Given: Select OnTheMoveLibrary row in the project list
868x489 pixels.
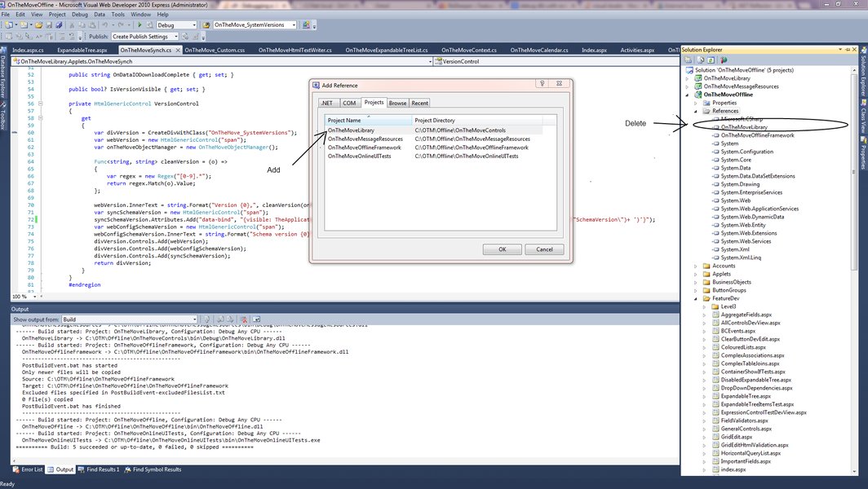Looking at the screenshot, I should [433, 130].
